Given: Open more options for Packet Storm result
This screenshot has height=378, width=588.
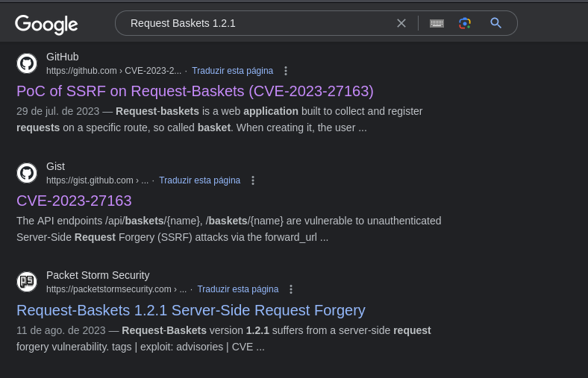Looking at the screenshot, I should click(x=291, y=289).
